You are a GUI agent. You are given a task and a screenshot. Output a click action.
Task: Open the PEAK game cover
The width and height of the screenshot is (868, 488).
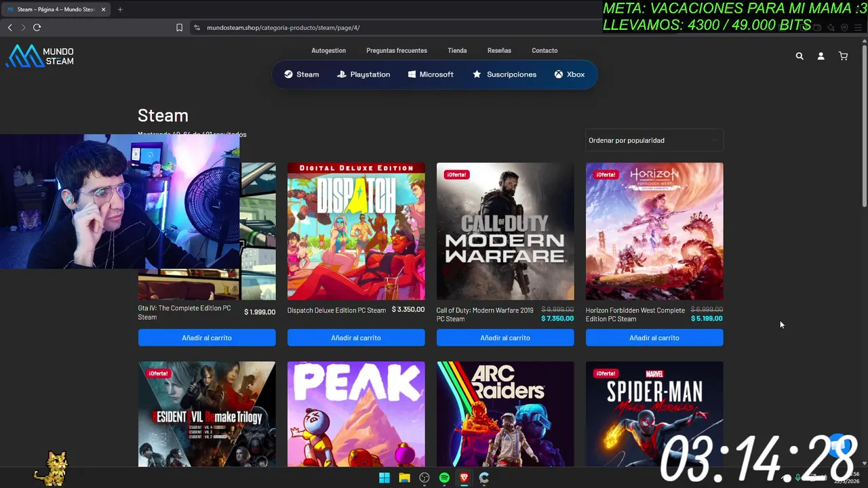(356, 414)
